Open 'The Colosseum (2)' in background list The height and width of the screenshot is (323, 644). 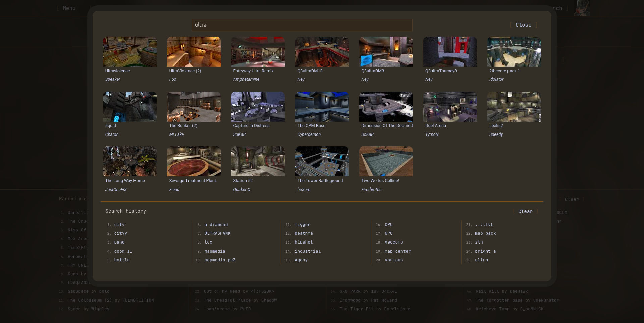111,300
